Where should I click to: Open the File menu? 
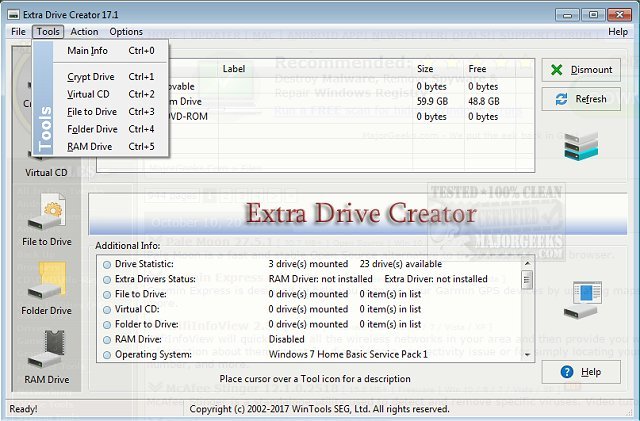pyautogui.click(x=18, y=31)
